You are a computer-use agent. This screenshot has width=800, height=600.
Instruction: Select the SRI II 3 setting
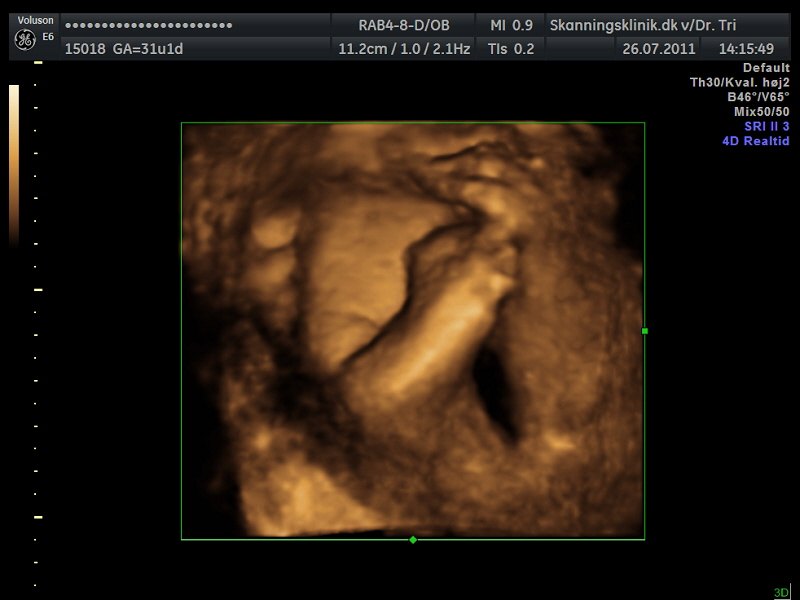[x=766, y=126]
